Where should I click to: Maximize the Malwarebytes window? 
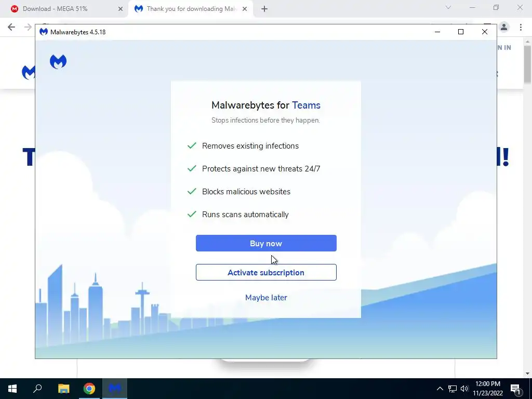click(461, 32)
